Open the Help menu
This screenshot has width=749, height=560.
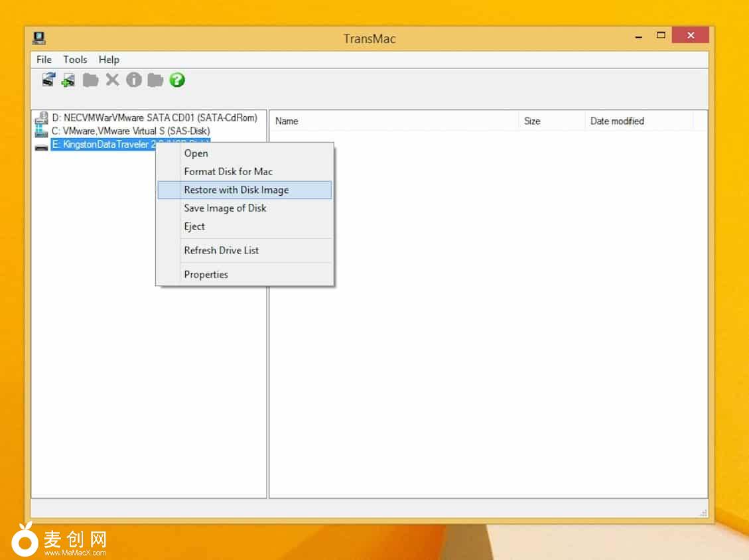[109, 60]
